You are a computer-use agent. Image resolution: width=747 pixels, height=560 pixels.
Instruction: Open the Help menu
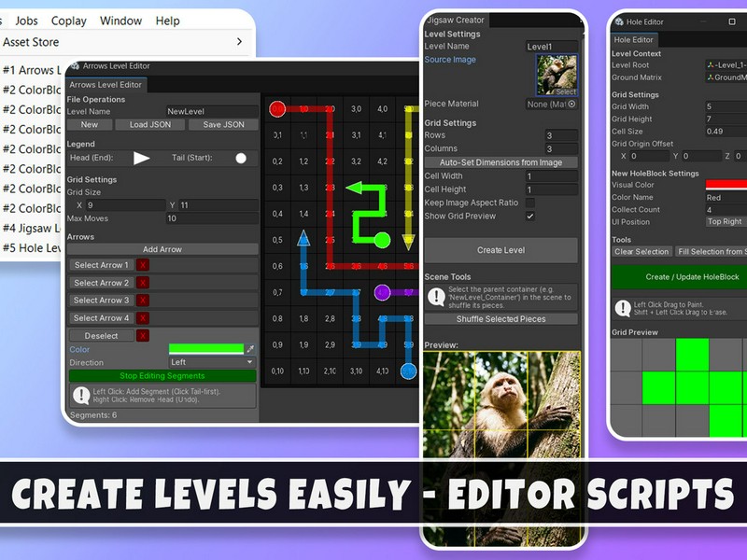[168, 21]
